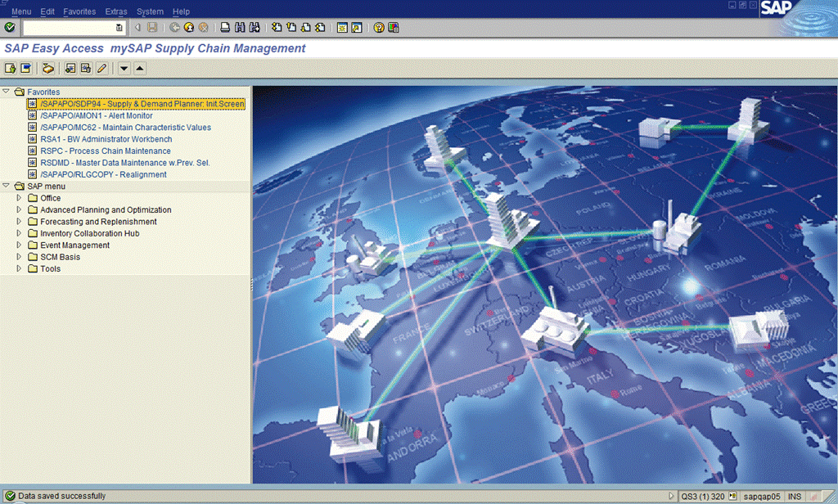
Task: Click the red Cancel icon
Action: (203, 27)
